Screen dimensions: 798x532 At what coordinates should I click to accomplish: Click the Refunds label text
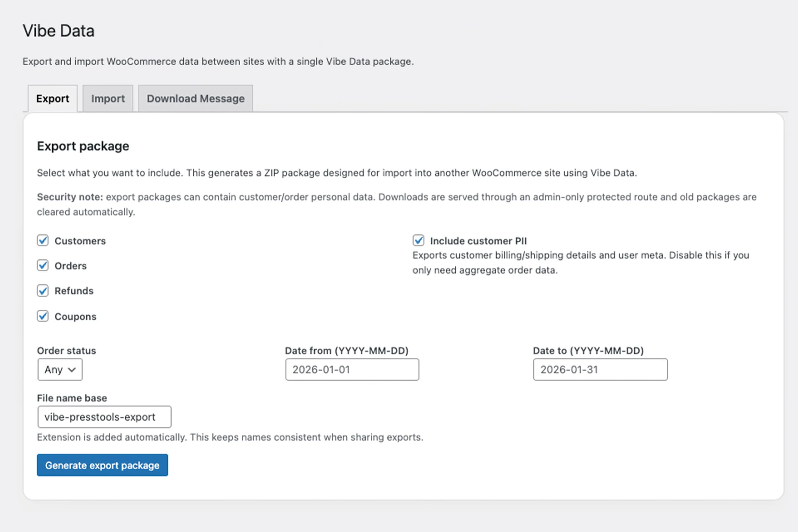(74, 291)
